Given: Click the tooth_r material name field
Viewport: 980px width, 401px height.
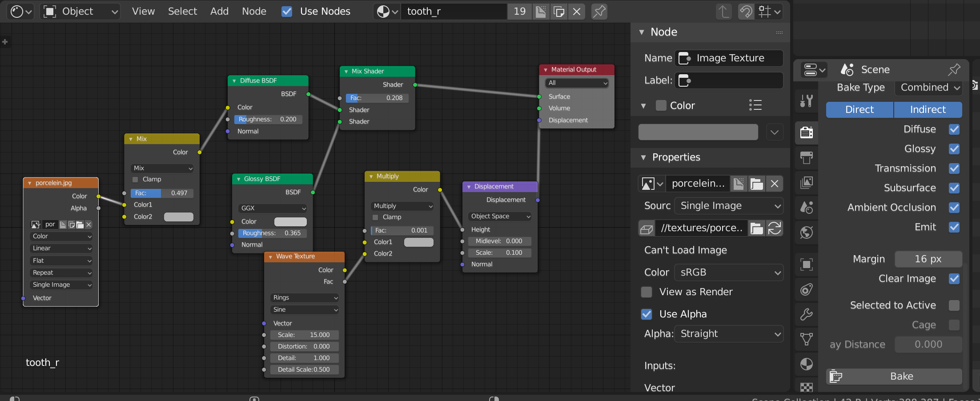Looking at the screenshot, I should click(x=454, y=12).
